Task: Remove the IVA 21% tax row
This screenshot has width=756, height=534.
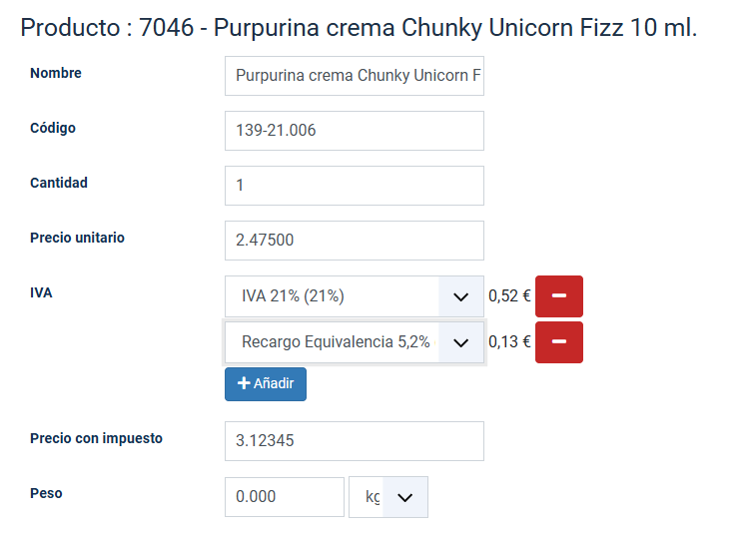Action: [559, 295]
